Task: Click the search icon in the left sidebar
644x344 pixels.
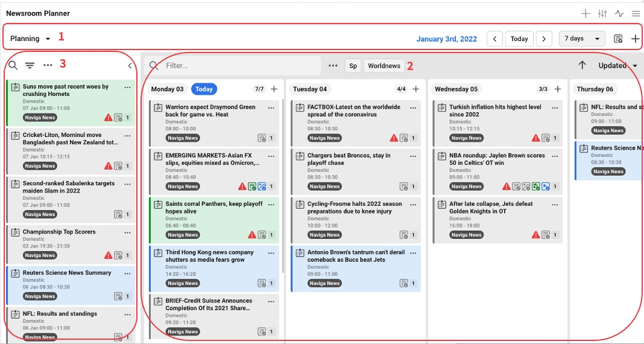Action: tap(13, 65)
